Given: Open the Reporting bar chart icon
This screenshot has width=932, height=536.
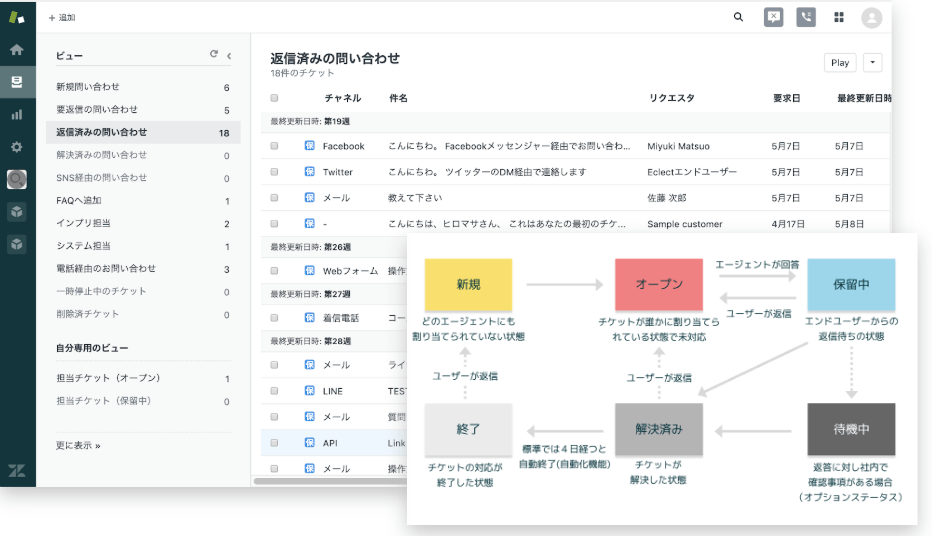Looking at the screenshot, I should 17,114.
